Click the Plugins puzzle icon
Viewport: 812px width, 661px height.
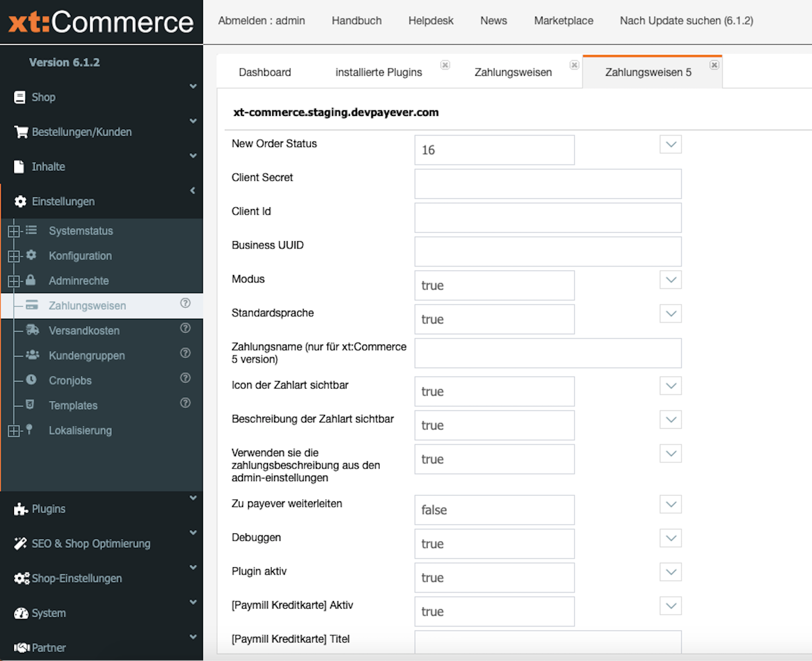[21, 509]
